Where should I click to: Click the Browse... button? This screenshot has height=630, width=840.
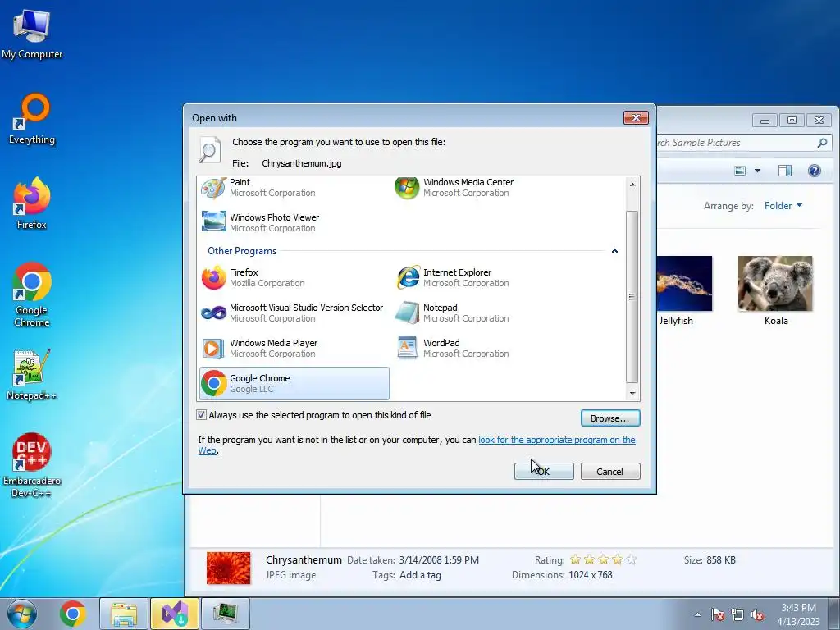(x=610, y=418)
